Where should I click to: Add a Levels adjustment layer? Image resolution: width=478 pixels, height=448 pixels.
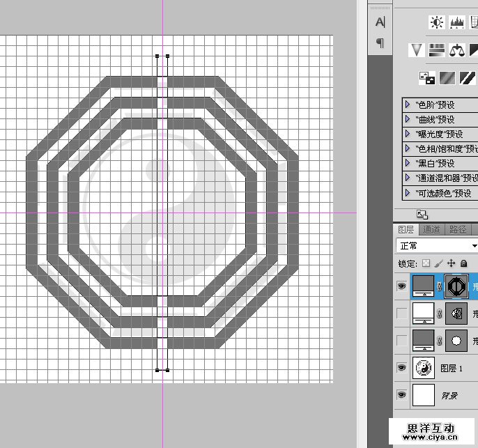(457, 23)
